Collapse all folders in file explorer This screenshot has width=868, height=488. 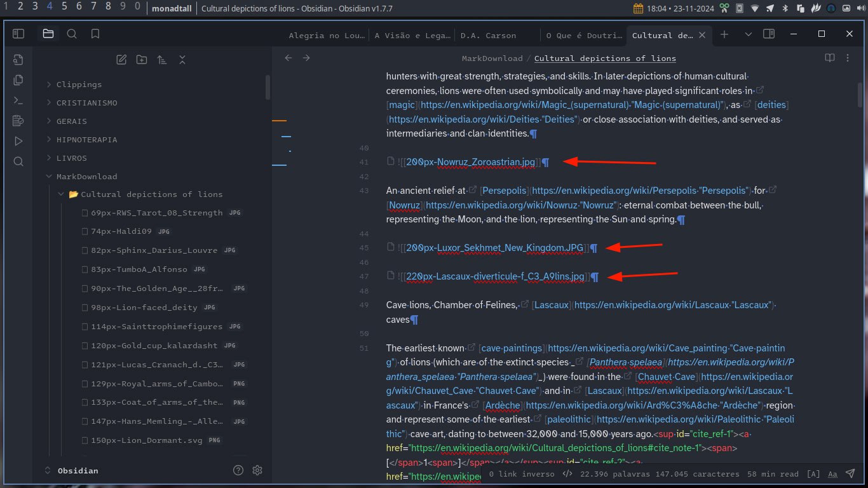[182, 60]
